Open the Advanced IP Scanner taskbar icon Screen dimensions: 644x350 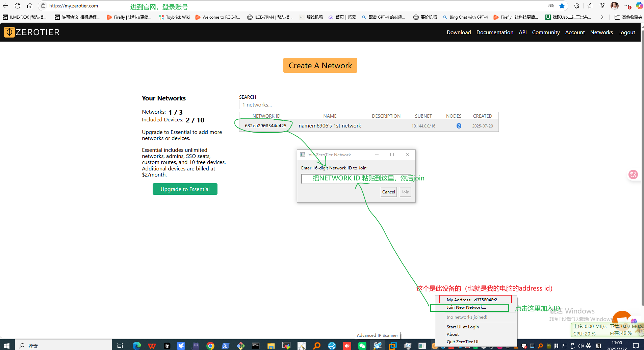(x=378, y=346)
